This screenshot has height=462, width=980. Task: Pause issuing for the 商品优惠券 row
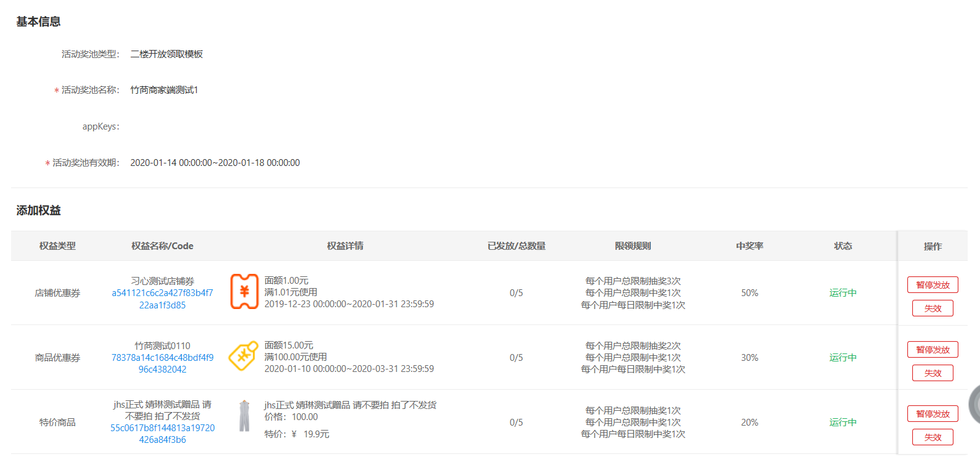coord(933,350)
